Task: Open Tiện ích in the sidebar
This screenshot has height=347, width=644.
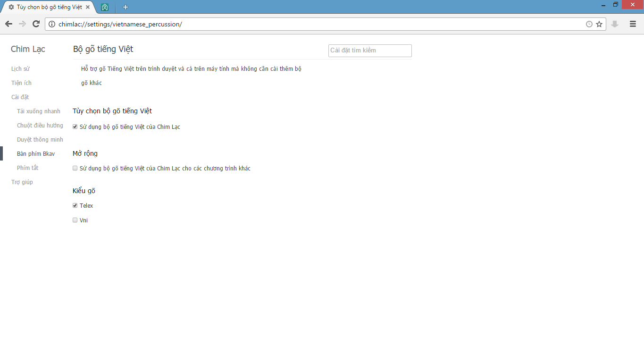Action: [21, 83]
